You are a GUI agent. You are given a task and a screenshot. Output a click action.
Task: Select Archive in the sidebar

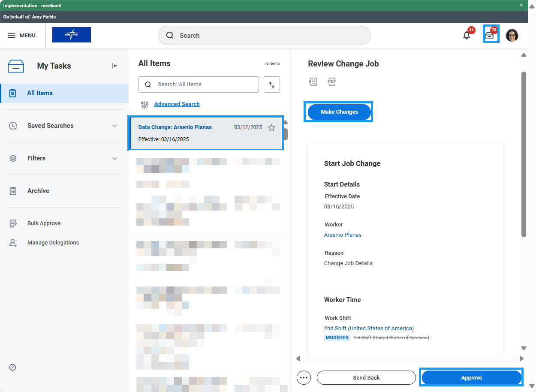click(x=38, y=191)
